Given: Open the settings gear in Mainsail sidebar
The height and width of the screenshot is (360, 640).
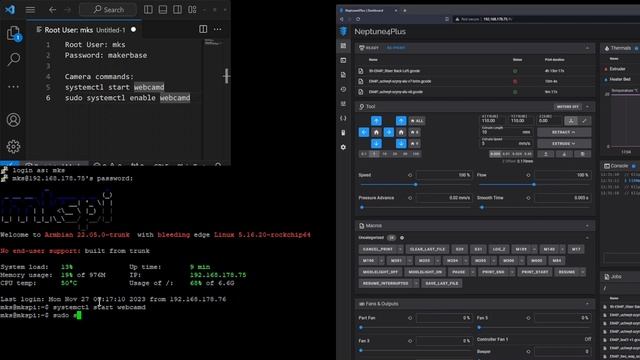Looking at the screenshot, I should pos(343,147).
